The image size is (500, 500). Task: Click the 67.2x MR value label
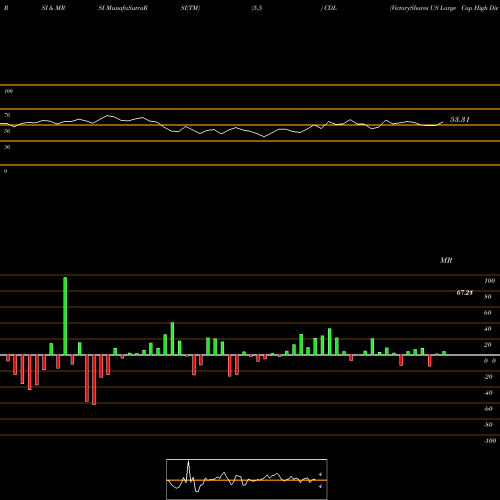click(464, 293)
